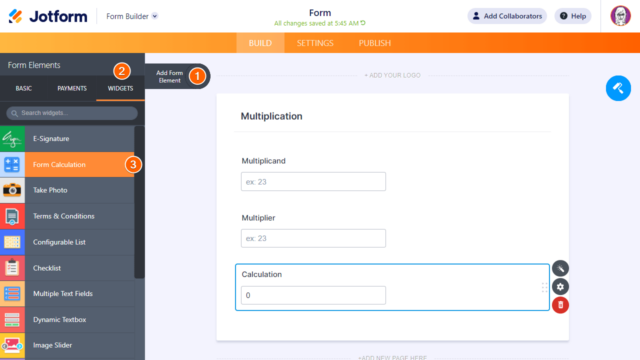Open the blue Form Designer paint roller
The image size is (640, 360).
click(618, 88)
